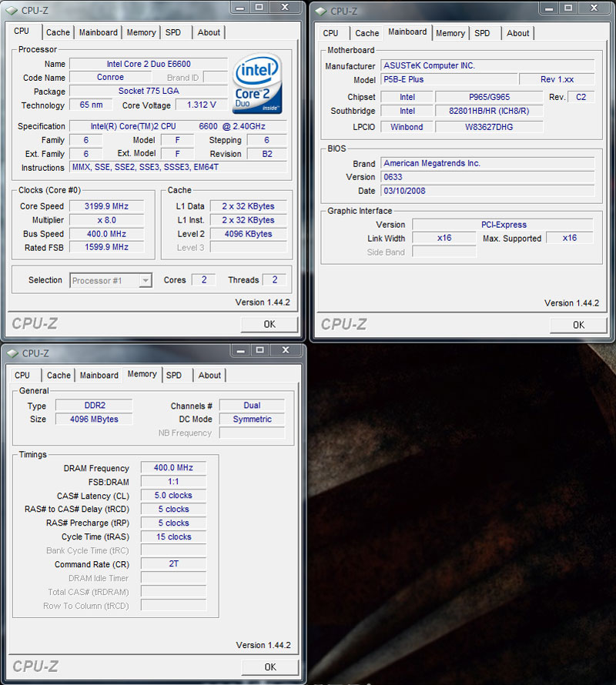
Task: Click manufacturer ASUSTeK Computer INC. field
Action: click(487, 65)
